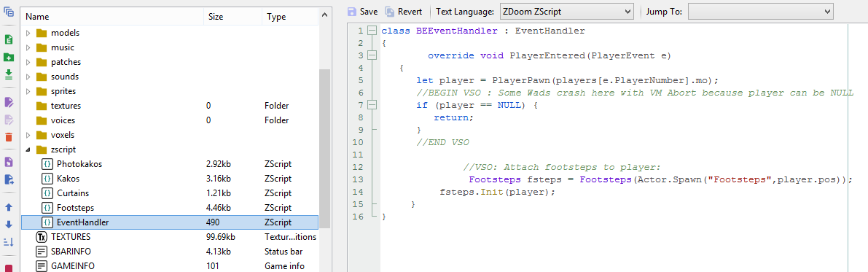Open the Jump To dropdown

tap(760, 11)
